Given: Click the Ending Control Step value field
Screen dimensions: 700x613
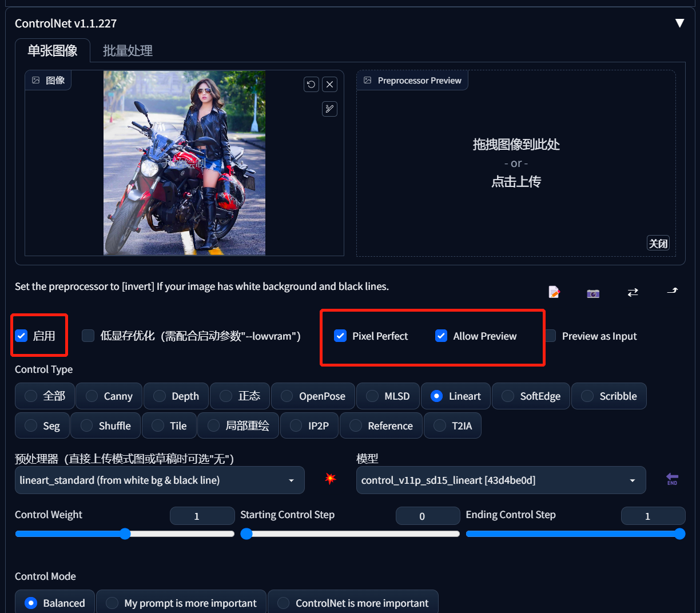Looking at the screenshot, I should click(653, 516).
